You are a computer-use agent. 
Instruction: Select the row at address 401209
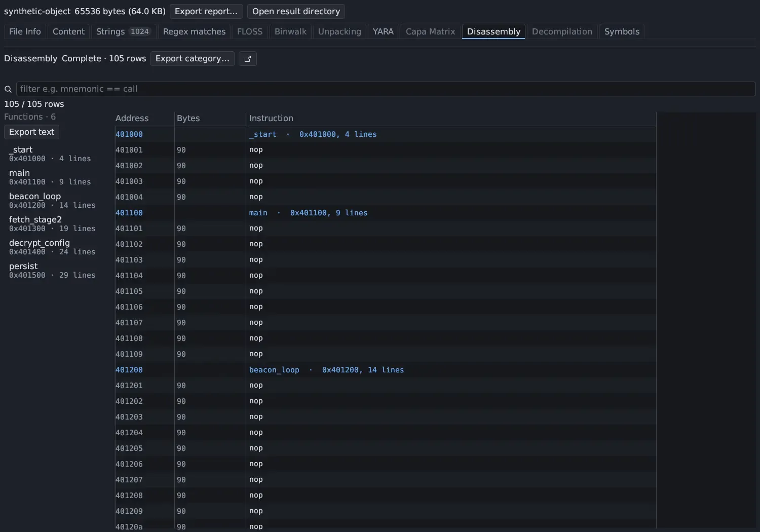point(386,511)
